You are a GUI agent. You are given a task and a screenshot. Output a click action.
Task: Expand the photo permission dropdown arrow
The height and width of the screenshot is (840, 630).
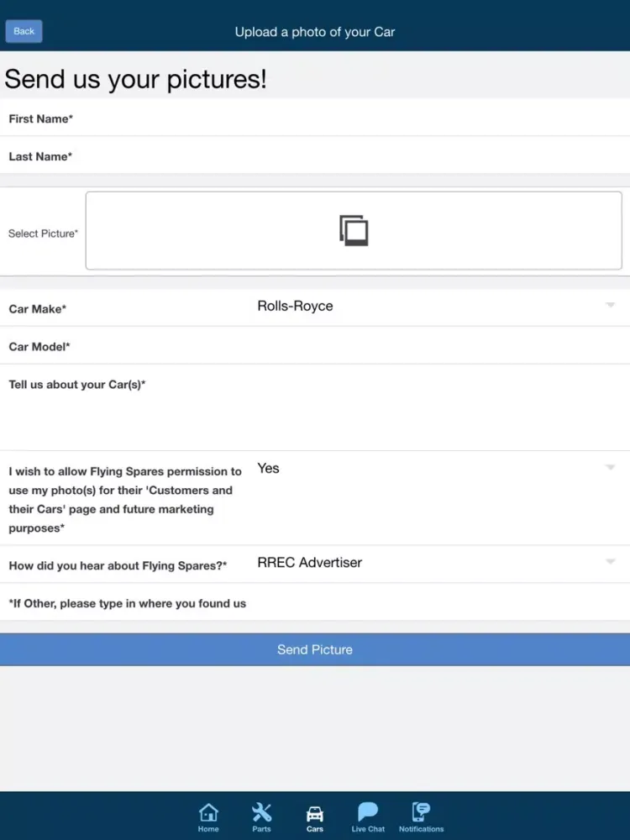click(x=610, y=467)
